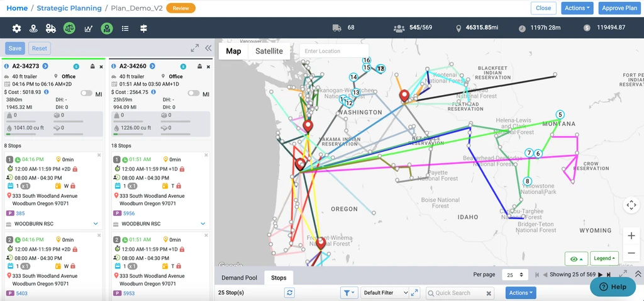Zoom in on the map with the plus button
The width and height of the screenshot is (644, 301).
(631, 236)
